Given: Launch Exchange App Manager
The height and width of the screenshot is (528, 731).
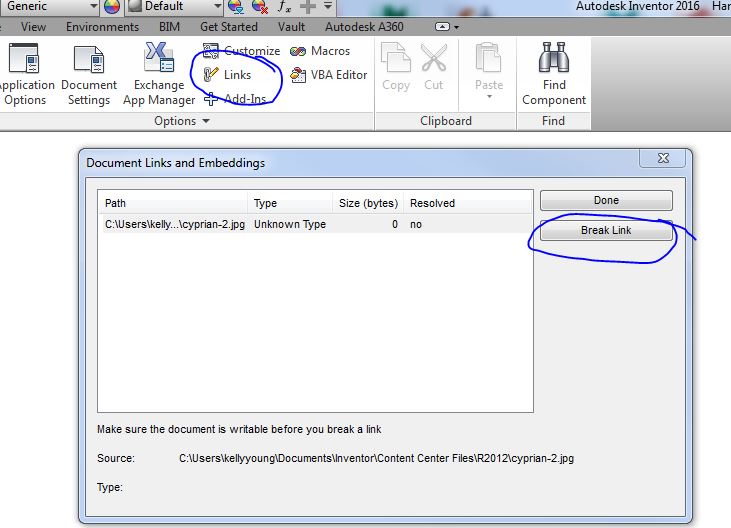Looking at the screenshot, I should pyautogui.click(x=159, y=75).
